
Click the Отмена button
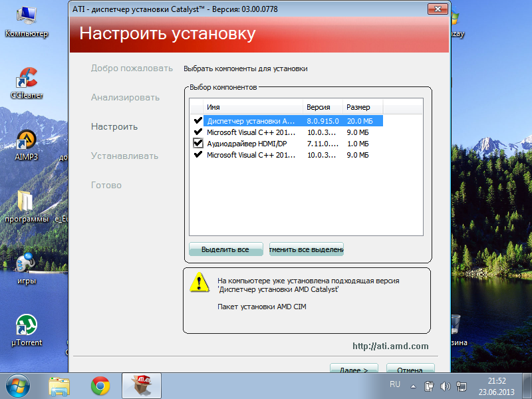[x=410, y=368]
